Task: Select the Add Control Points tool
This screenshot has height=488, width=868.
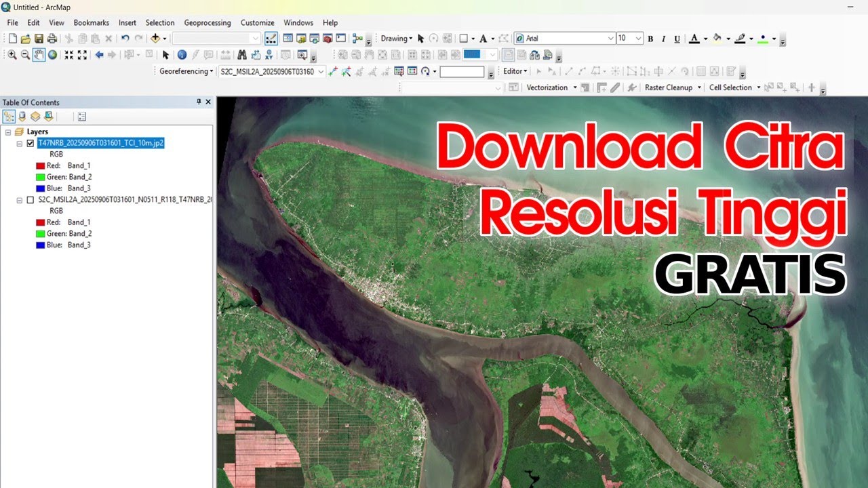Action: click(332, 71)
